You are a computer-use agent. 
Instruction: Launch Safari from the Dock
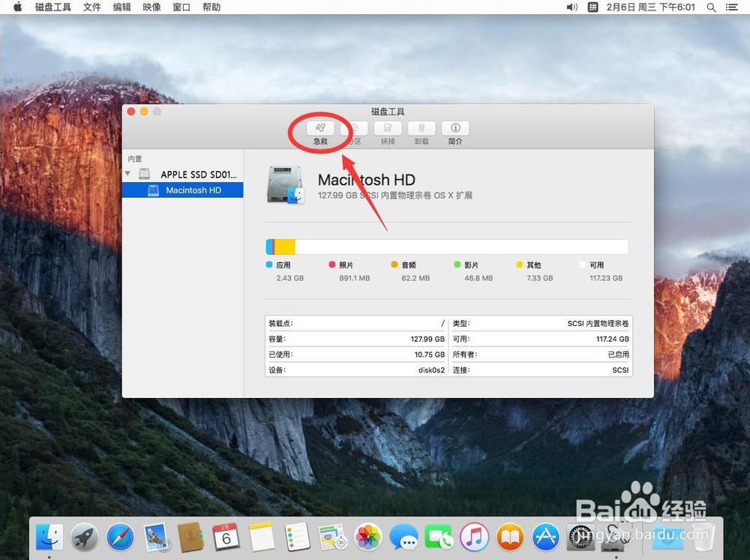(120, 537)
